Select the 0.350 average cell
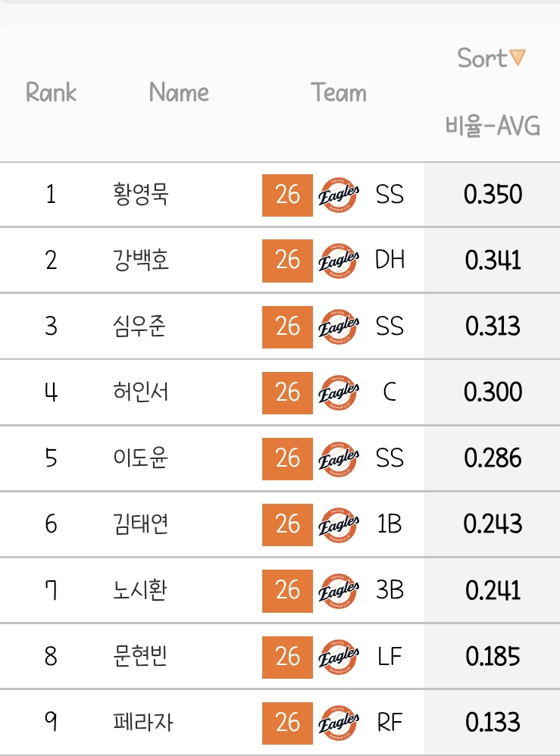 click(493, 195)
